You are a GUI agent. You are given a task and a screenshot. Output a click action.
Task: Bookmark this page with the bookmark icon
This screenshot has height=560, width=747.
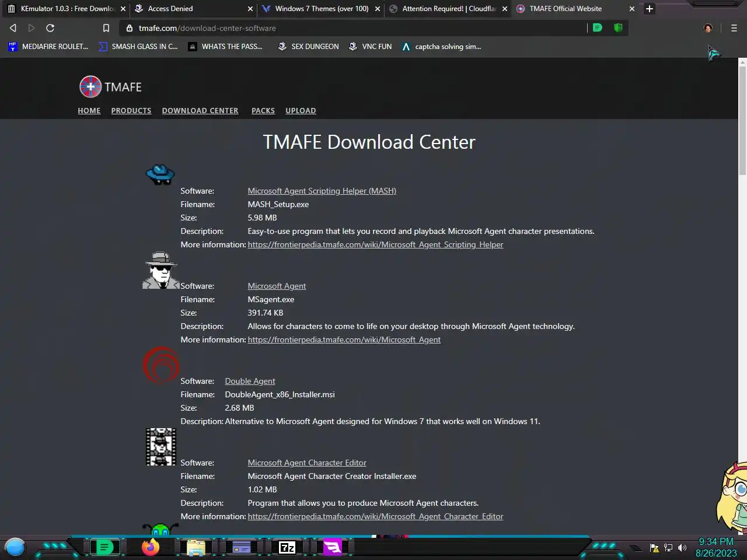point(106,28)
